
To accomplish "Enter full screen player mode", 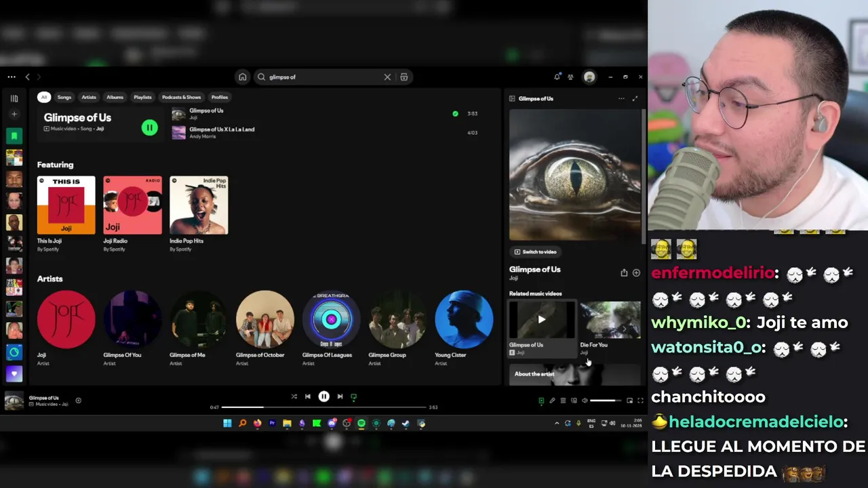I will point(640,401).
